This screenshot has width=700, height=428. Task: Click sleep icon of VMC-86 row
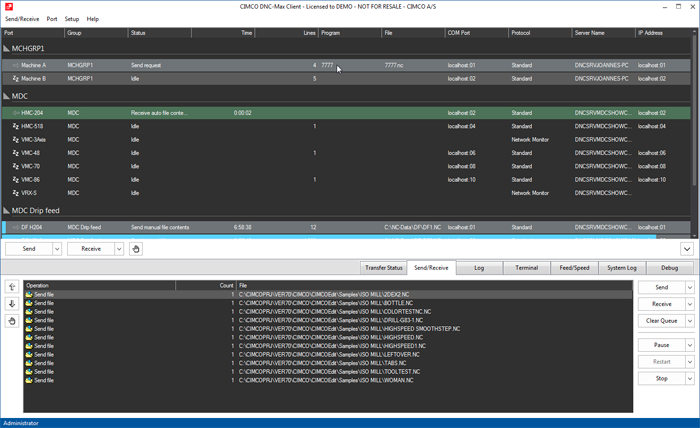click(16, 180)
